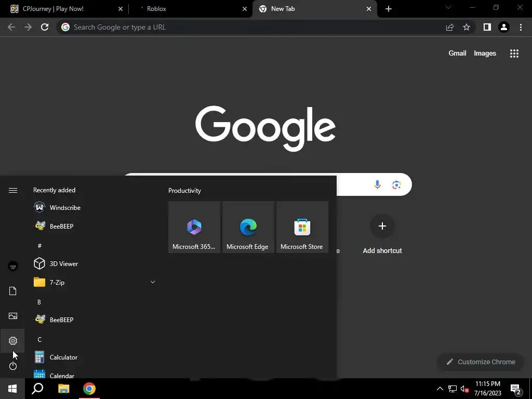Click Customize Chrome button

click(481, 362)
